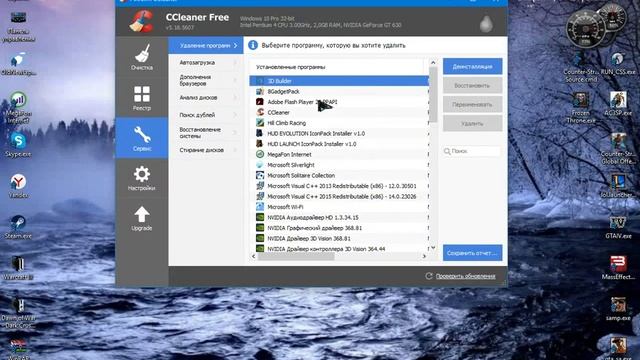Click the CPU gauge desktop gadget
The height and width of the screenshot is (360, 640).
pos(586,29)
